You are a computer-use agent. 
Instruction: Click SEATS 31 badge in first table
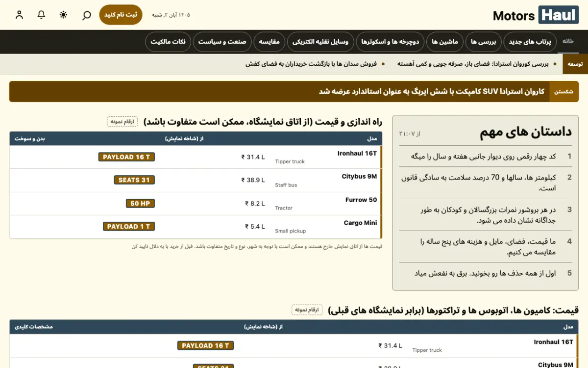pos(134,180)
